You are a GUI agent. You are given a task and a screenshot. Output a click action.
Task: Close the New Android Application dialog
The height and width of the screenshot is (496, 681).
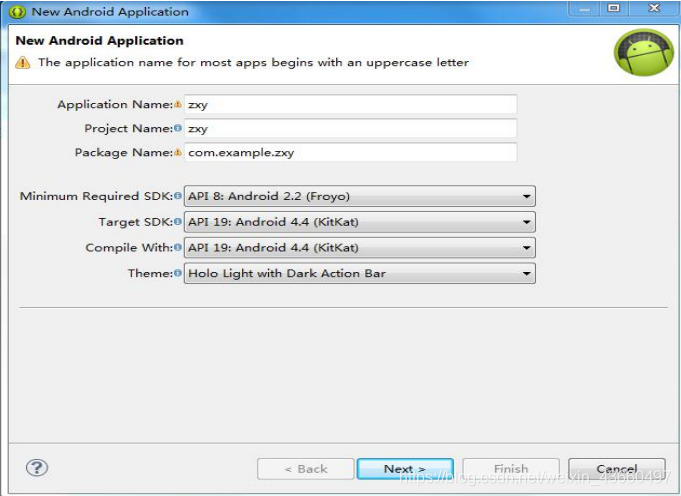654,8
